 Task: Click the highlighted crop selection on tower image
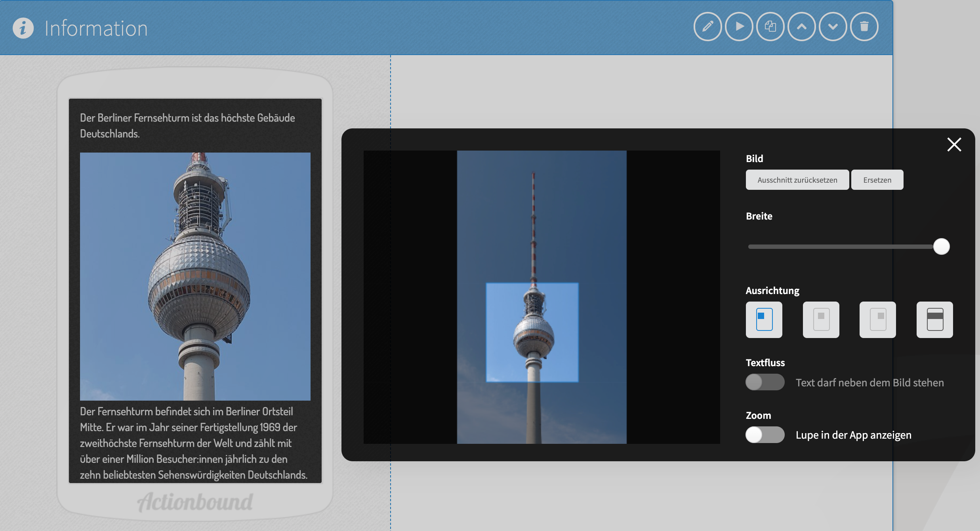click(532, 332)
